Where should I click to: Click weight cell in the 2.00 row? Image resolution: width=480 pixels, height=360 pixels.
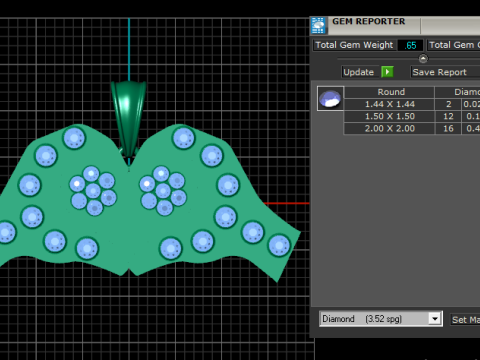point(471,128)
